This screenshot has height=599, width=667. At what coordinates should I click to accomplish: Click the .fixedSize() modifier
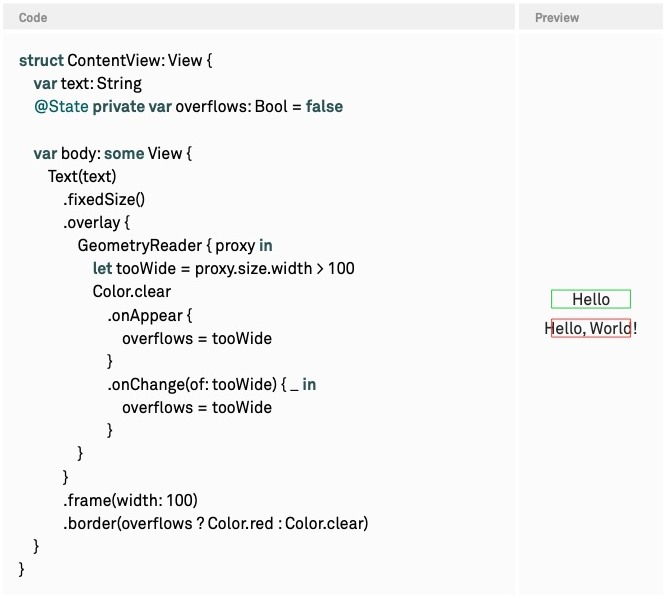[104, 199]
